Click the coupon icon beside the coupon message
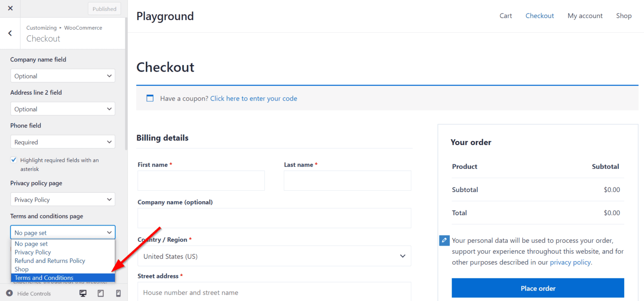The height and width of the screenshot is (301, 644). 150,98
